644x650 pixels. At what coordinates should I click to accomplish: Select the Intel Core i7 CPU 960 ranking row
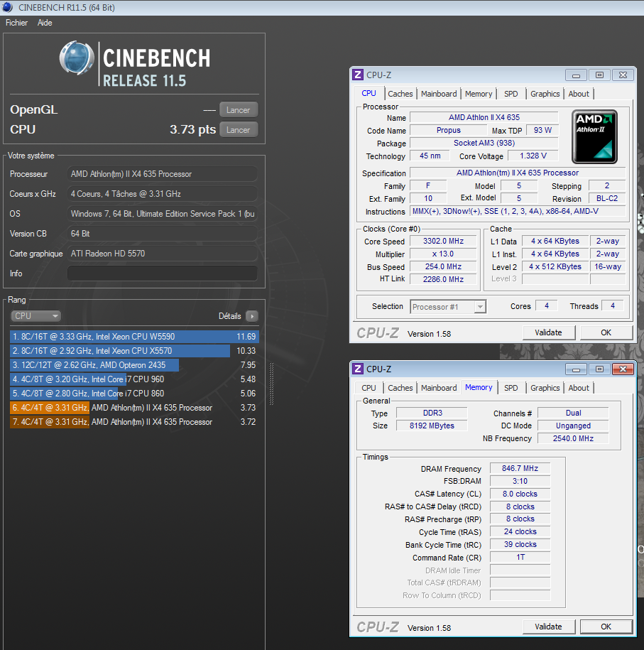pos(134,379)
